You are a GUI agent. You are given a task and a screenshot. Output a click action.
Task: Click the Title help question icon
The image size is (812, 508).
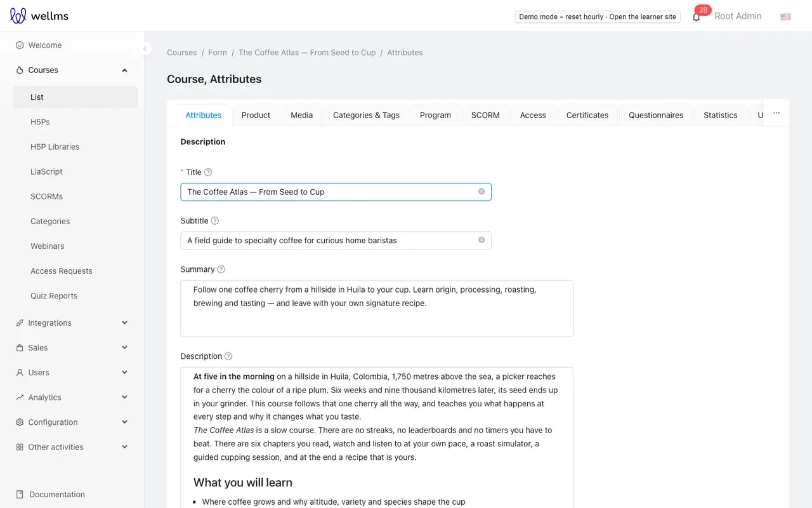pos(208,172)
